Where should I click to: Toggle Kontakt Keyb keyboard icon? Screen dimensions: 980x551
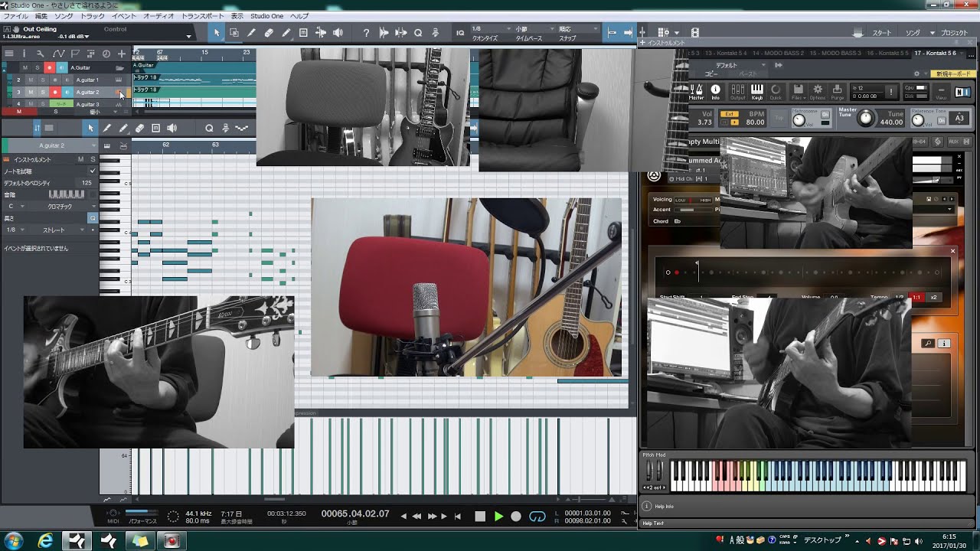pyautogui.click(x=757, y=91)
